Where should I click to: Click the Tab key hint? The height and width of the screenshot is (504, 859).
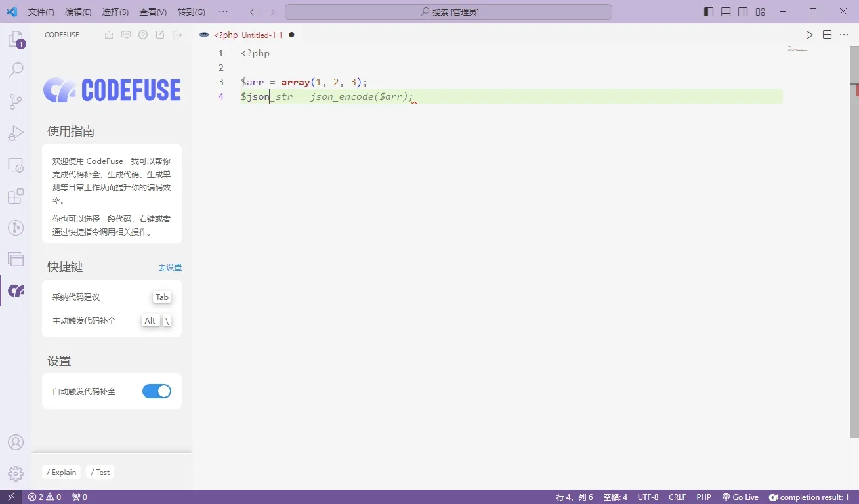[x=162, y=297]
